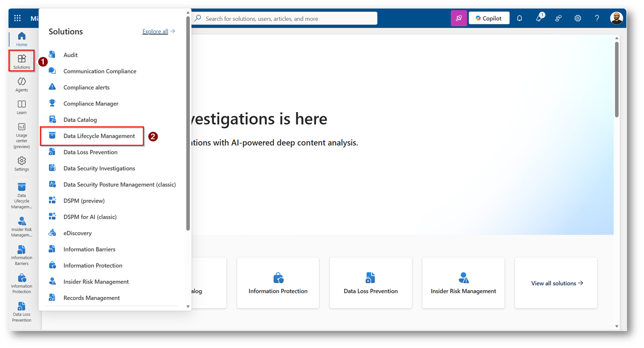Click the main page scroll down arrow
Screen dimensions: 644x348
point(616,326)
